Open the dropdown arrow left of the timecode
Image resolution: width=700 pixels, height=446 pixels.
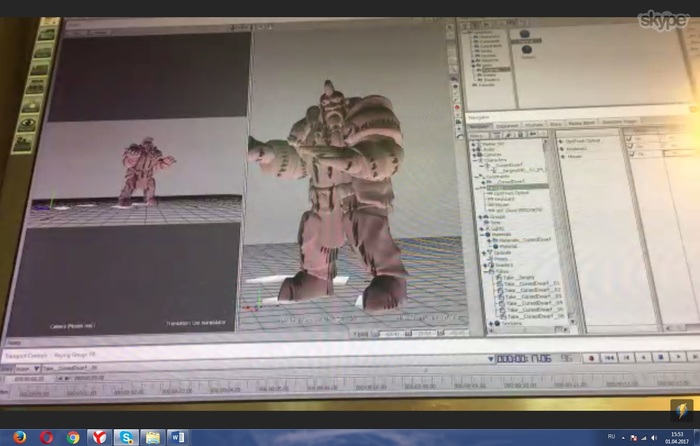click(491, 359)
